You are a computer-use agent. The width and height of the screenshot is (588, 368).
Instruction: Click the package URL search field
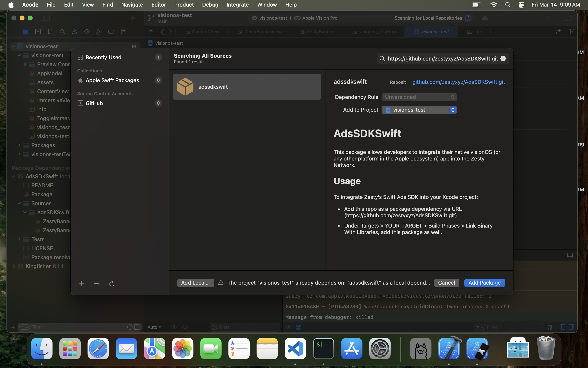(x=443, y=59)
